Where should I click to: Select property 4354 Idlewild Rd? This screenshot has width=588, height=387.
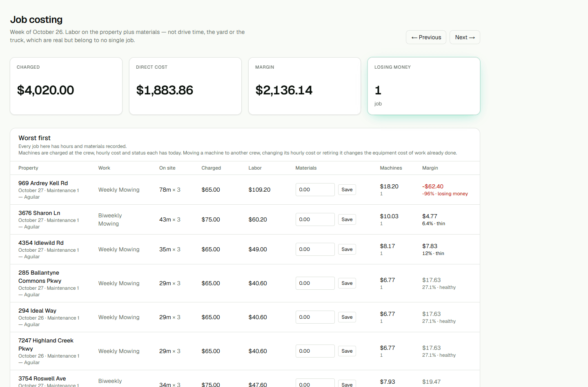[41, 243]
